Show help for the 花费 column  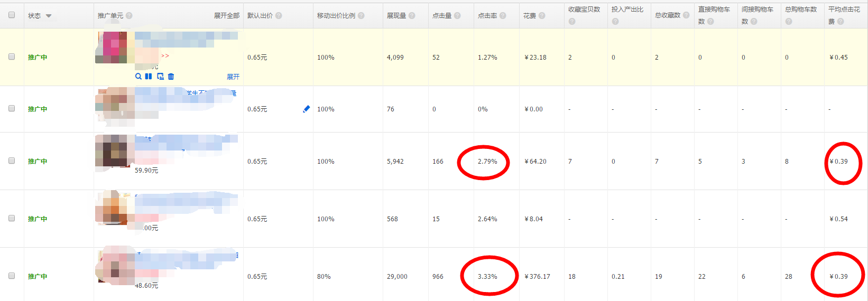coord(542,16)
